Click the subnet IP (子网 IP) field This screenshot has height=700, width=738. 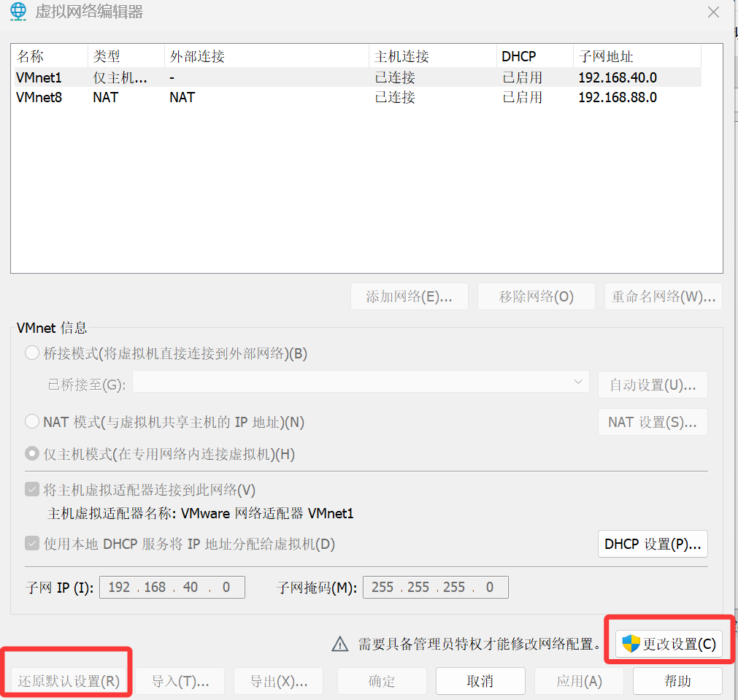172,587
